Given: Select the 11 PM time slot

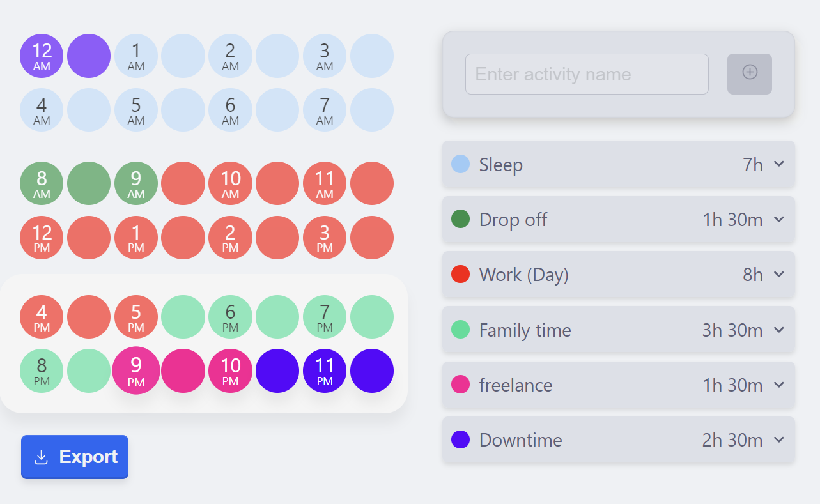Looking at the screenshot, I should pos(325,370).
